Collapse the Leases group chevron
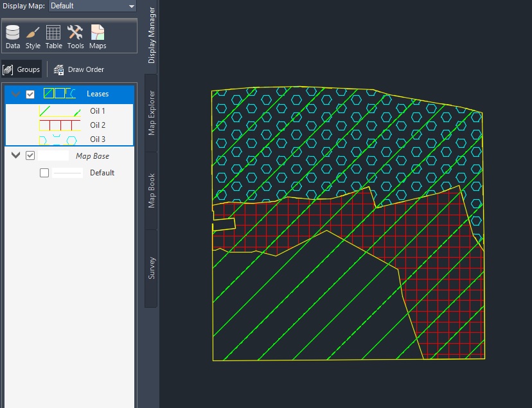The height and width of the screenshot is (408, 532). click(x=15, y=93)
